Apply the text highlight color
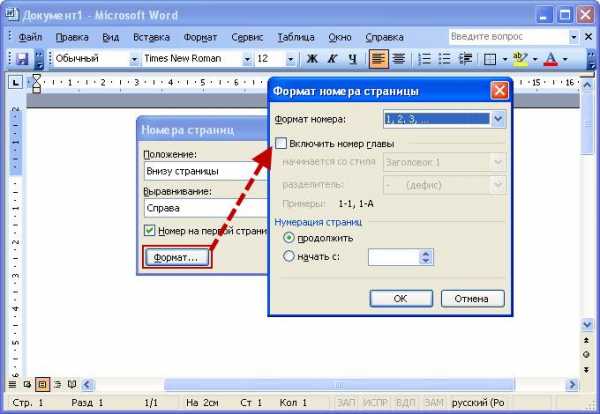This screenshot has width=600, height=414. pyautogui.click(x=520, y=59)
